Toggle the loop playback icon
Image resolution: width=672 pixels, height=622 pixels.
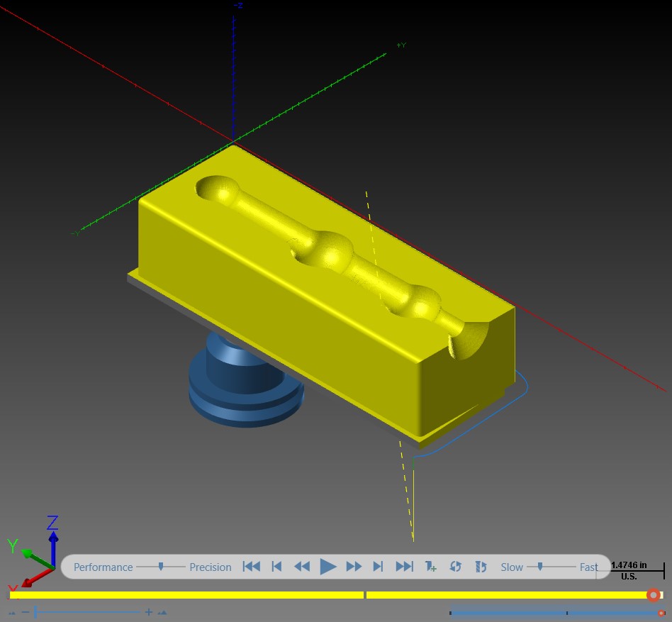click(x=456, y=567)
